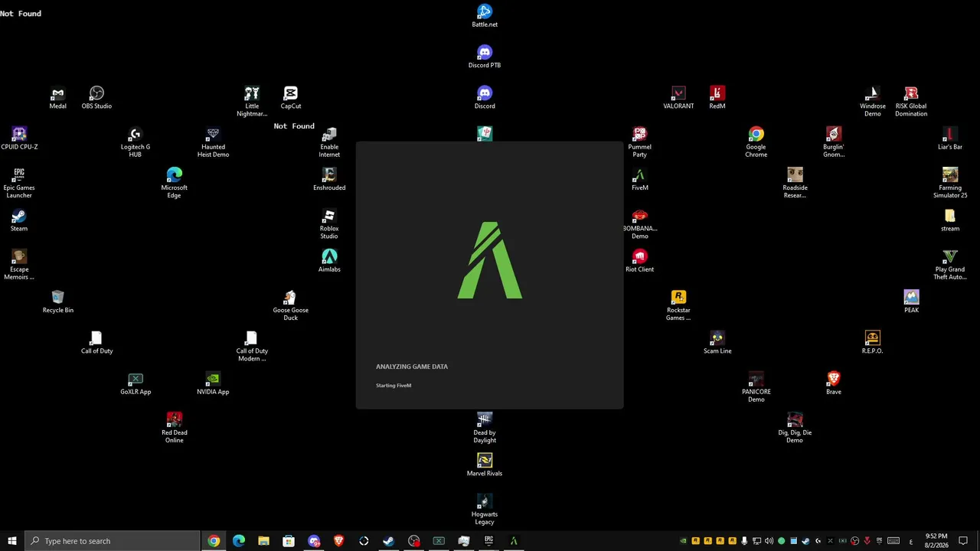This screenshot has width=980, height=551.
Task: Select the FiveM desktop shortcut
Action: (x=640, y=179)
